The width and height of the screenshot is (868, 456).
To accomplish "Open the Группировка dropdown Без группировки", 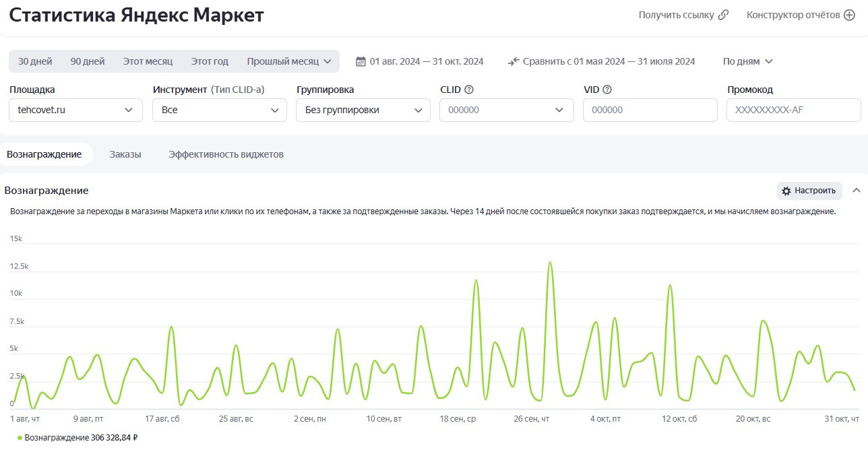I will click(363, 110).
